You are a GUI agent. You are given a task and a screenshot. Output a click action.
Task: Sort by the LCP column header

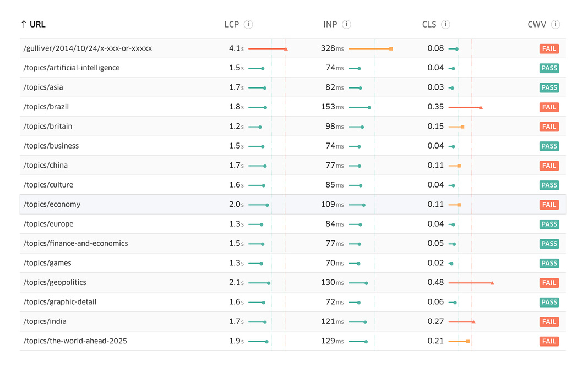(x=231, y=24)
